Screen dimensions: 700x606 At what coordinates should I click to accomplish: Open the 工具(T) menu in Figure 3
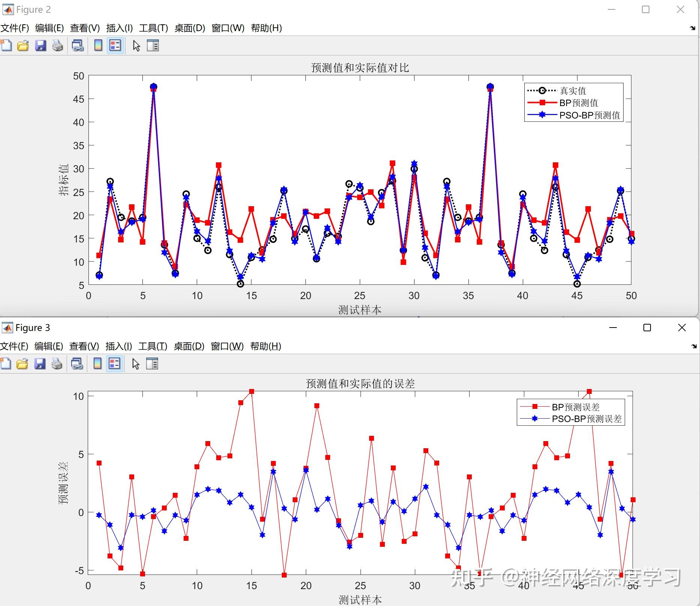tap(153, 346)
